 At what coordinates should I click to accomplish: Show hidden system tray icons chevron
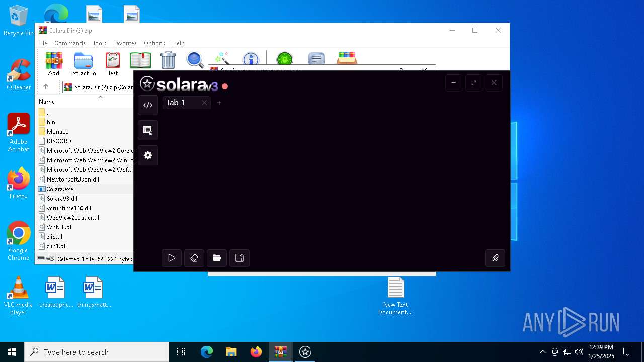click(x=542, y=352)
